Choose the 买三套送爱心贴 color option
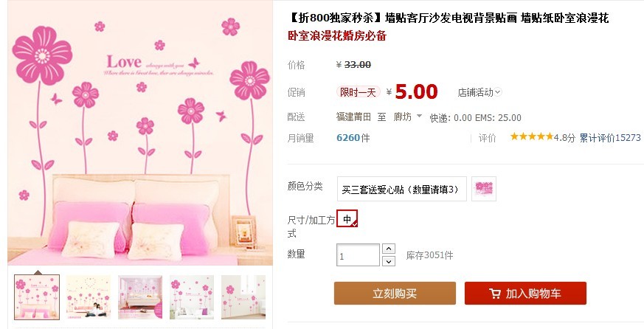 tap(402, 189)
